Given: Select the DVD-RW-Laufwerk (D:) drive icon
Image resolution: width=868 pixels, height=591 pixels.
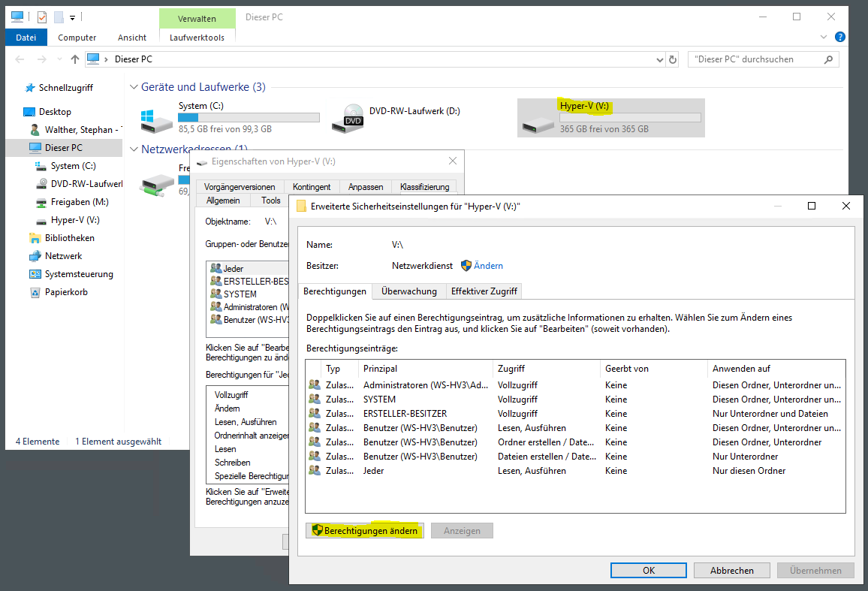Looking at the screenshot, I should click(347, 119).
